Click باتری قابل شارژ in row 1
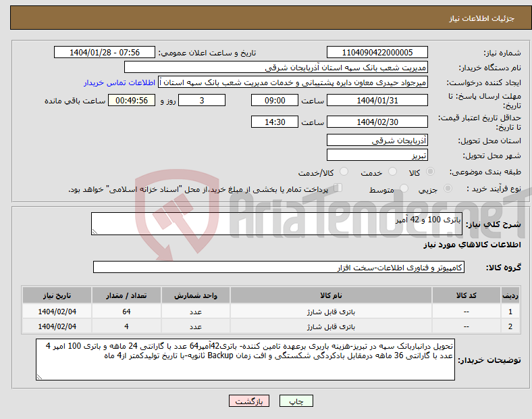 click(331, 312)
